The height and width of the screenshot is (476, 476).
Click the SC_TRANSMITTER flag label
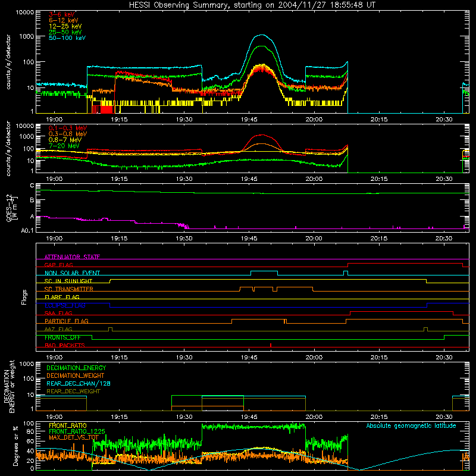click(69, 289)
